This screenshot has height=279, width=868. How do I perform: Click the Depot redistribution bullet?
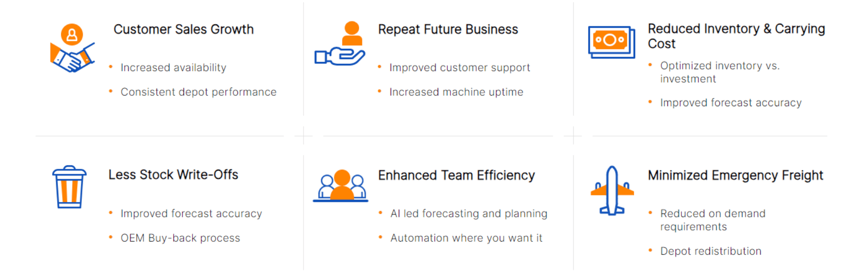pos(710,251)
